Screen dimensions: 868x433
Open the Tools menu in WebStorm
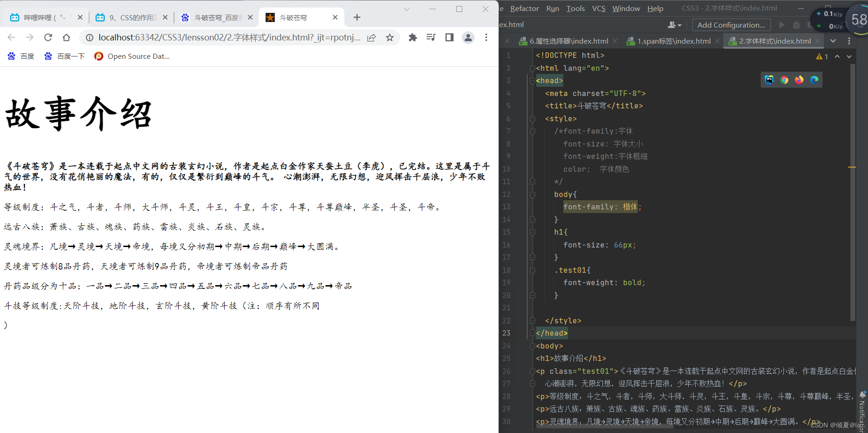(x=575, y=9)
